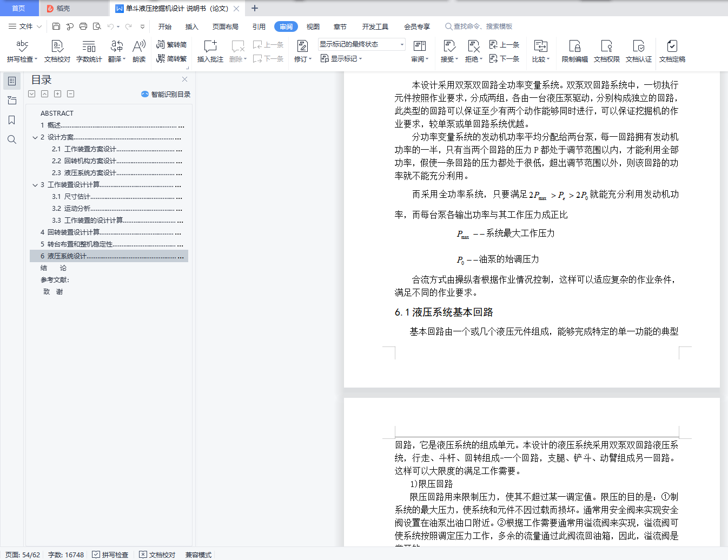Go to previous change 上一条 beside 拒绝
The height and width of the screenshot is (560, 728).
(504, 45)
